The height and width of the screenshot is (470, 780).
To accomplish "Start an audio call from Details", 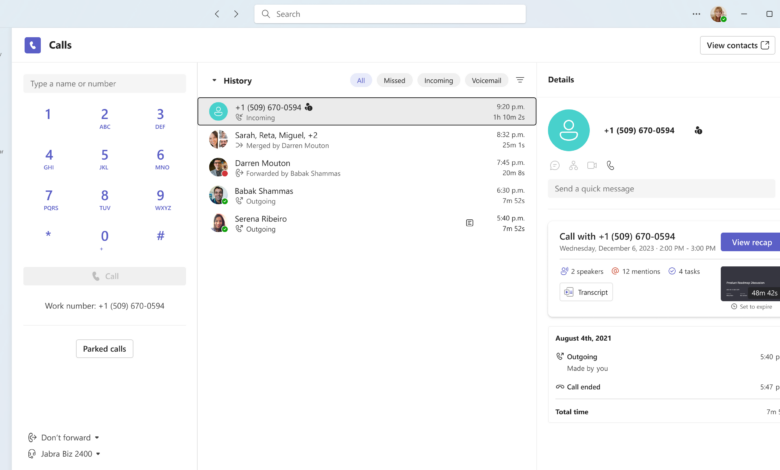I will tap(610, 166).
